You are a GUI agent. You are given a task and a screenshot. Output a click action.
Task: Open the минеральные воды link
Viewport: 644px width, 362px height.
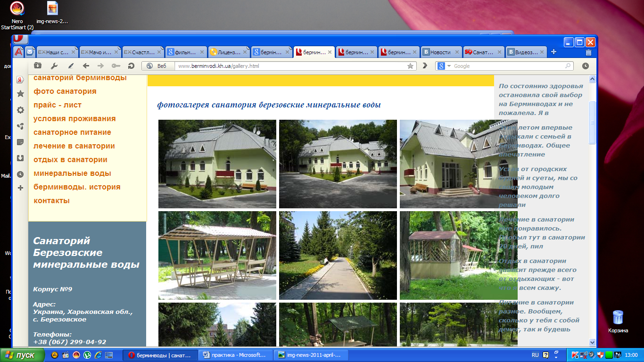tap(72, 173)
